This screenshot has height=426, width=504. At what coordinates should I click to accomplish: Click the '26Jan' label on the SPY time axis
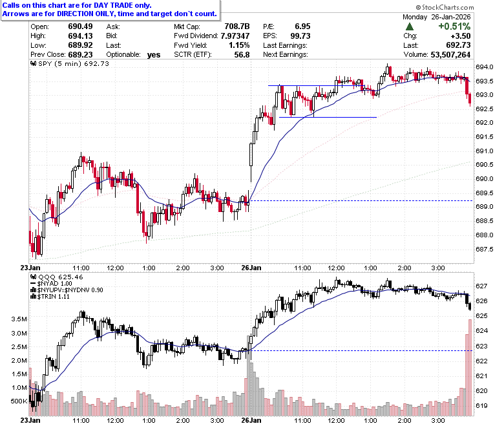click(251, 268)
